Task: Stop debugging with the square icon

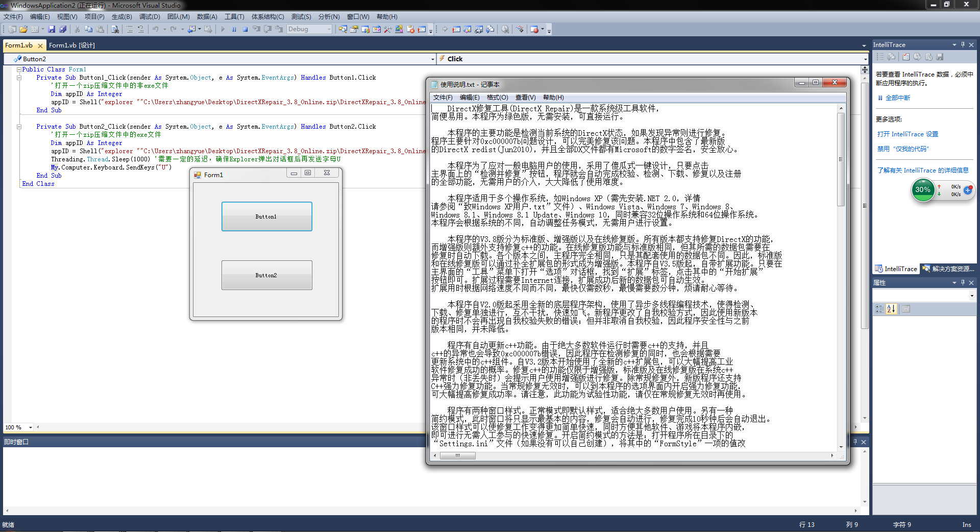Action: 245,29
